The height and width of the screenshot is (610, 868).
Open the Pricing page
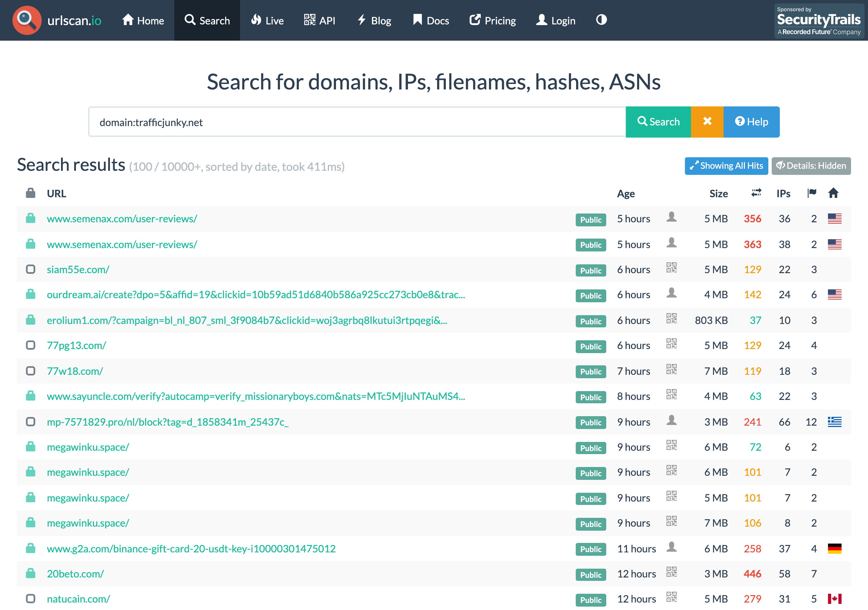point(493,20)
